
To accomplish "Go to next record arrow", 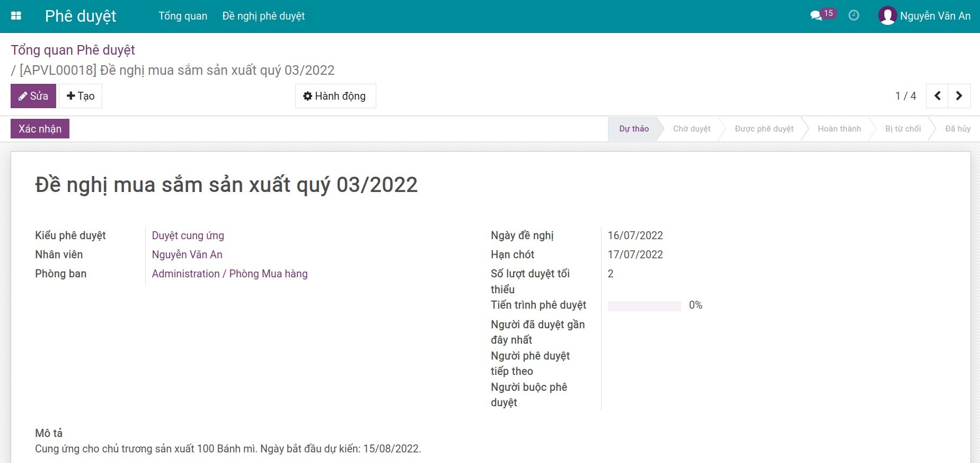I will click(x=959, y=96).
